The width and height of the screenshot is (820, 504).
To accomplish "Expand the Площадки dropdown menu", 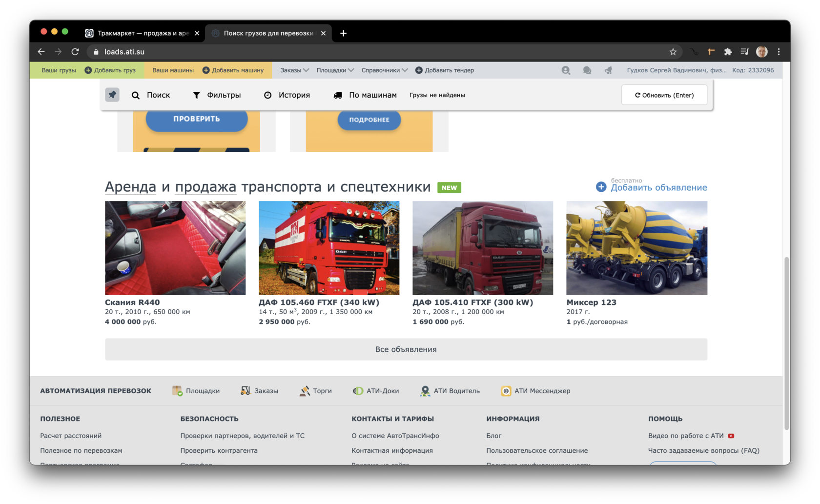I will [335, 70].
